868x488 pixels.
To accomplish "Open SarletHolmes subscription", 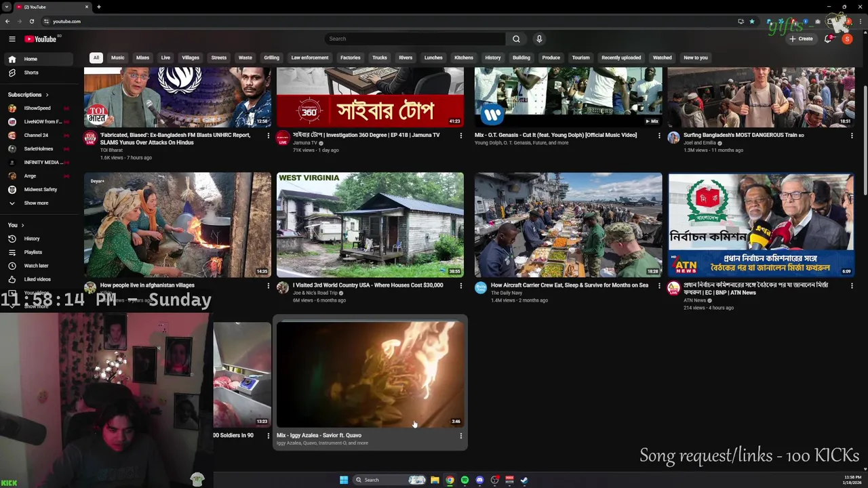I will 37,148.
